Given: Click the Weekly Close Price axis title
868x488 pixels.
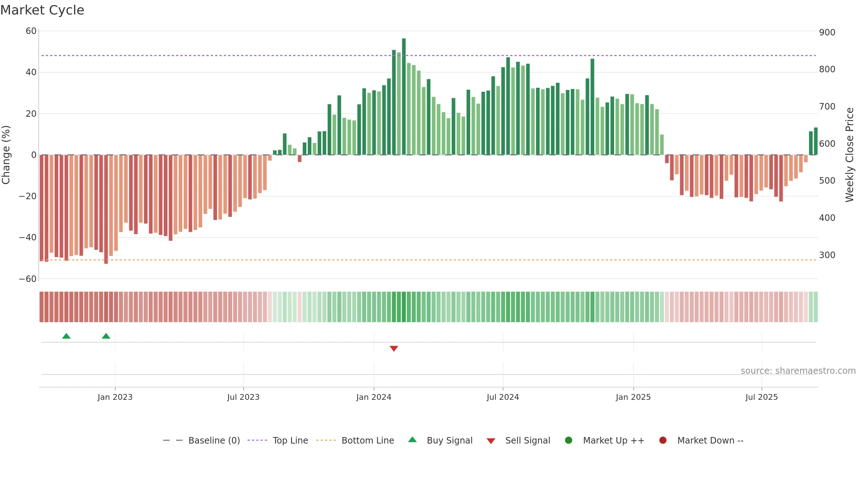Looking at the screenshot, I should (850, 155).
